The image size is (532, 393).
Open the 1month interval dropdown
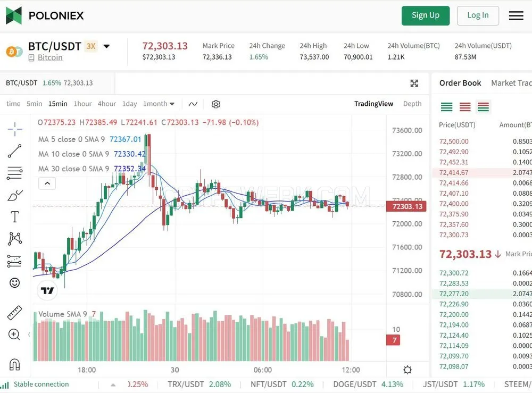pyautogui.click(x=159, y=104)
